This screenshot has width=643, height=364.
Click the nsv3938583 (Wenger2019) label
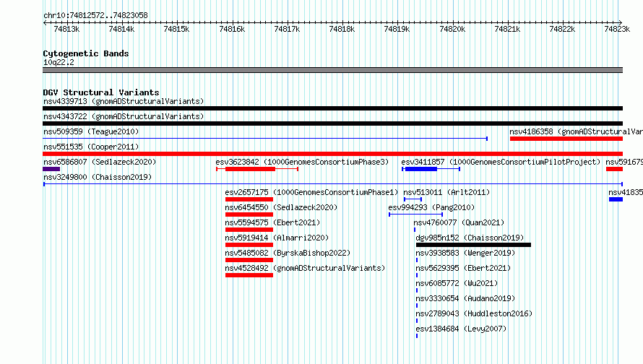point(465,253)
